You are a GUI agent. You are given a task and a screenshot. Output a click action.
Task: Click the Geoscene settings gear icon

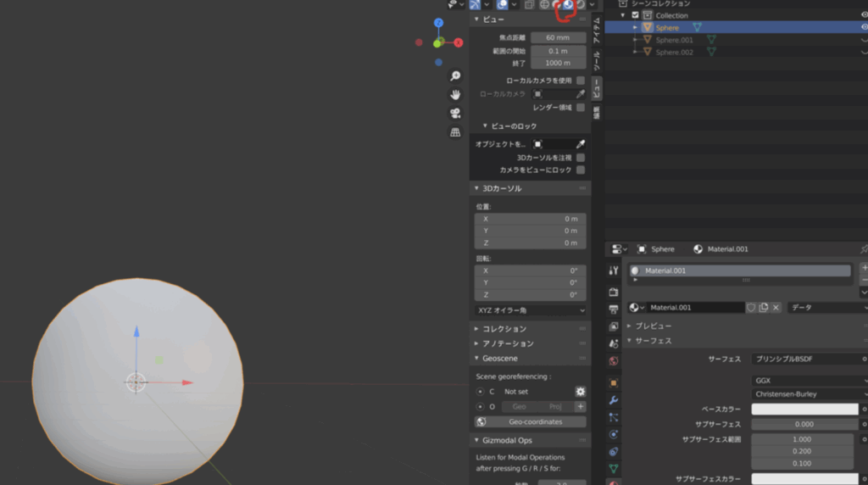[580, 392]
